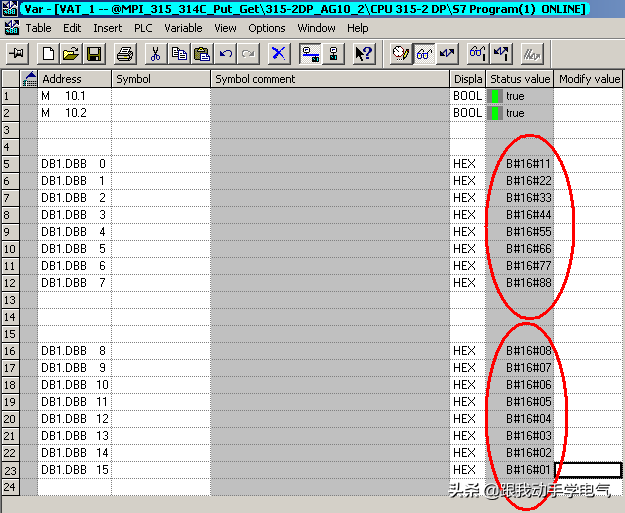The width and height of the screenshot is (625, 513).
Task: Open the Variable menu
Action: [x=183, y=28]
